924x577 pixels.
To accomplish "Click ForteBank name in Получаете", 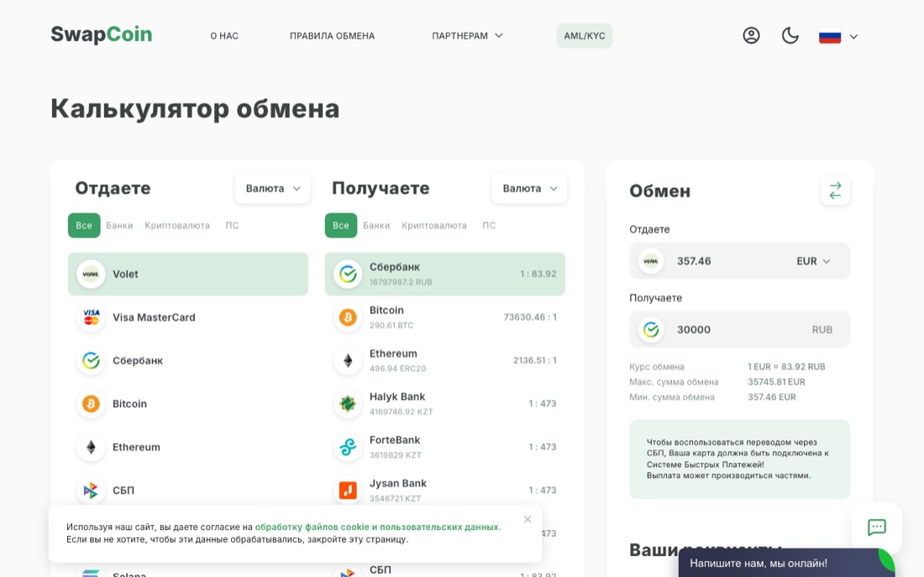I will click(395, 439).
